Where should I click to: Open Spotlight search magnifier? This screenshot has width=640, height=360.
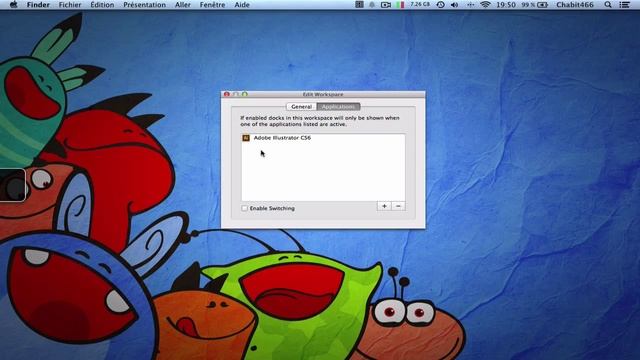click(608, 5)
